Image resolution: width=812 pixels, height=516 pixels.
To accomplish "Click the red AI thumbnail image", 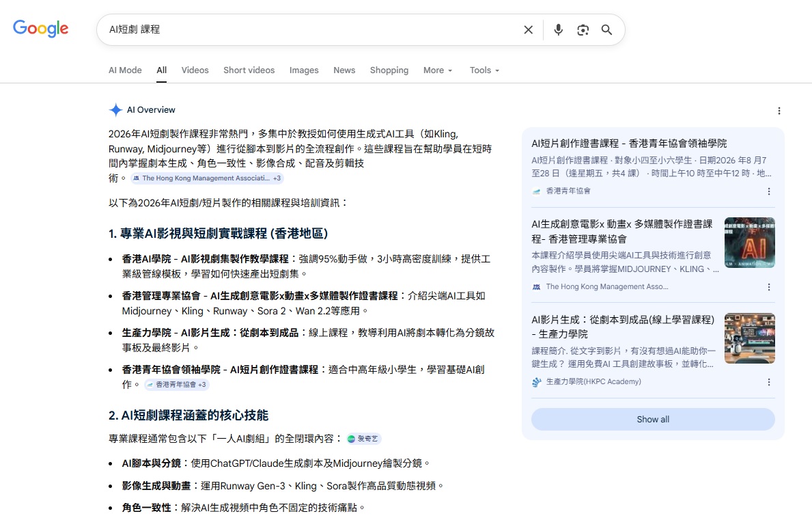I will [x=749, y=243].
